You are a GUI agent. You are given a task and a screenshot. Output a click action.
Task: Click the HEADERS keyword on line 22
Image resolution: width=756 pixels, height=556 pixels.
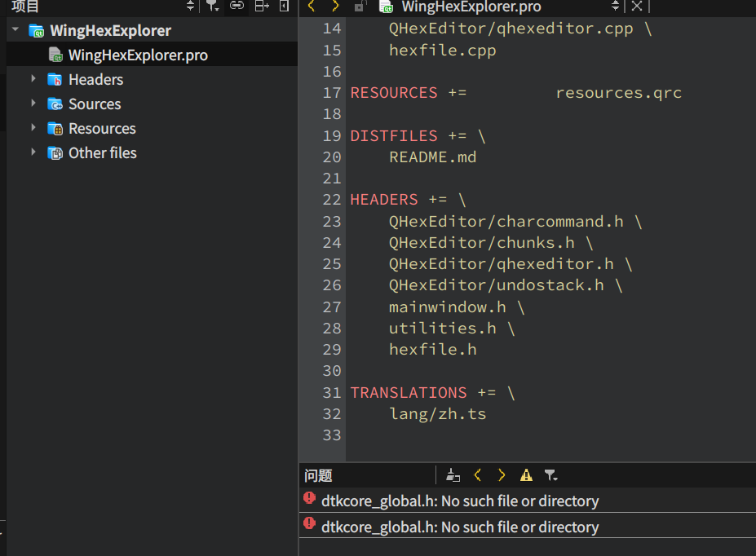pyautogui.click(x=384, y=200)
